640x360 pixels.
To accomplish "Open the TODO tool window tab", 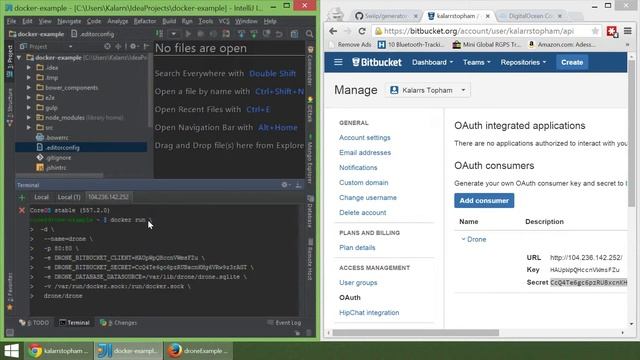I will [x=34, y=322].
